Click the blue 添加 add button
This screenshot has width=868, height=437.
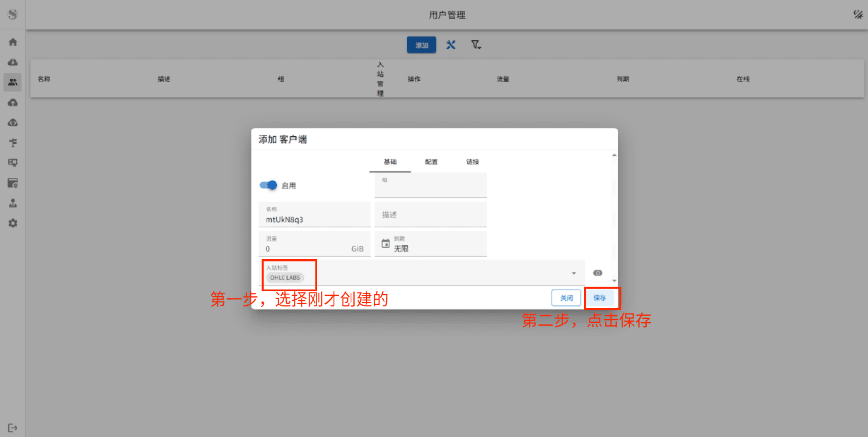(421, 45)
